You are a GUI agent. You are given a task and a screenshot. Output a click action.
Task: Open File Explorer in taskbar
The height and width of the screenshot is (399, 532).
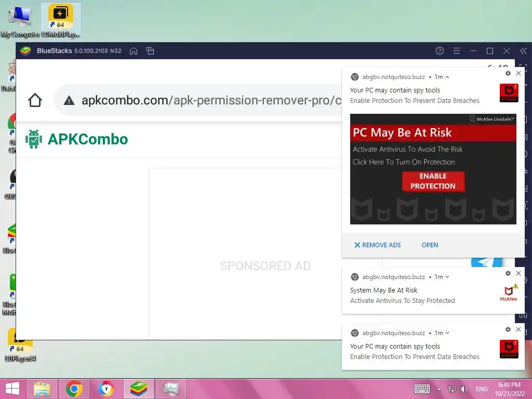(x=42, y=389)
